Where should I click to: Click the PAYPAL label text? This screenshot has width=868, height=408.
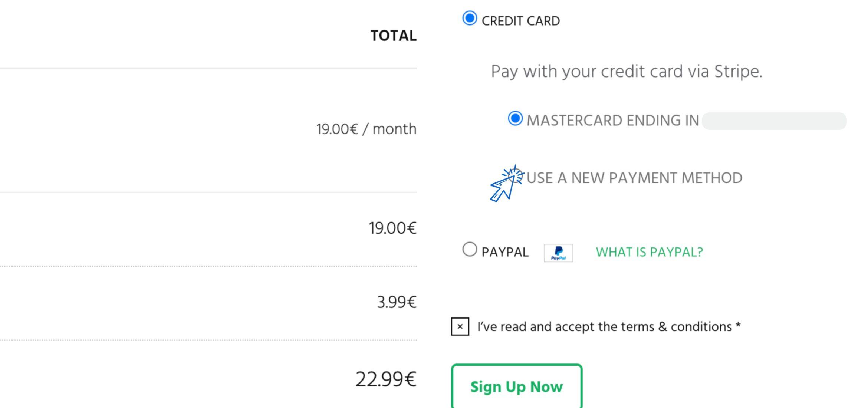point(505,252)
